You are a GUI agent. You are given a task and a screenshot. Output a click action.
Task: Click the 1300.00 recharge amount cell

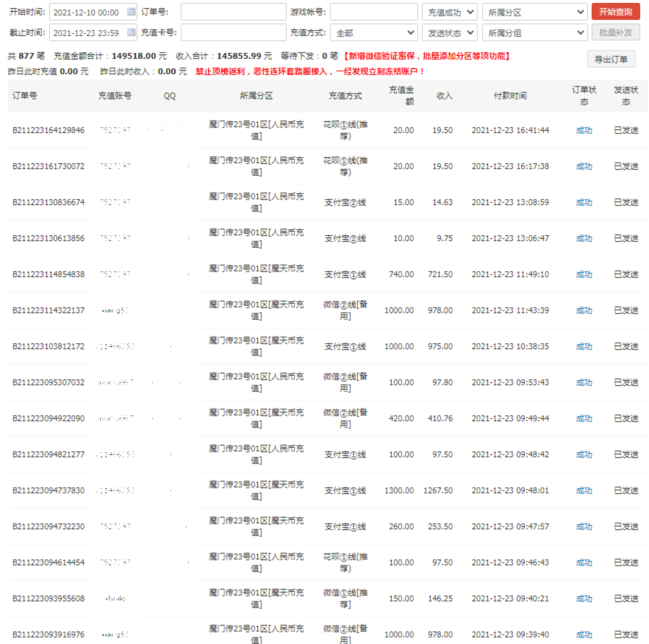point(399,490)
